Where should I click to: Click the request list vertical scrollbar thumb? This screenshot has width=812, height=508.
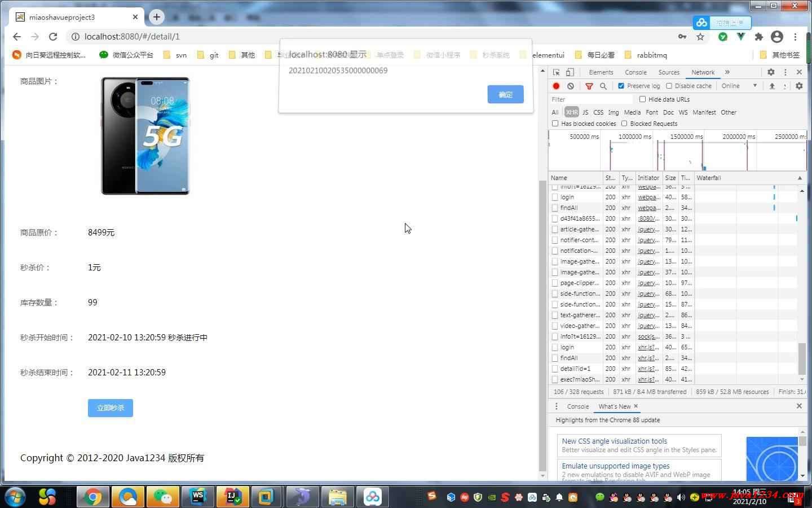[802, 358]
